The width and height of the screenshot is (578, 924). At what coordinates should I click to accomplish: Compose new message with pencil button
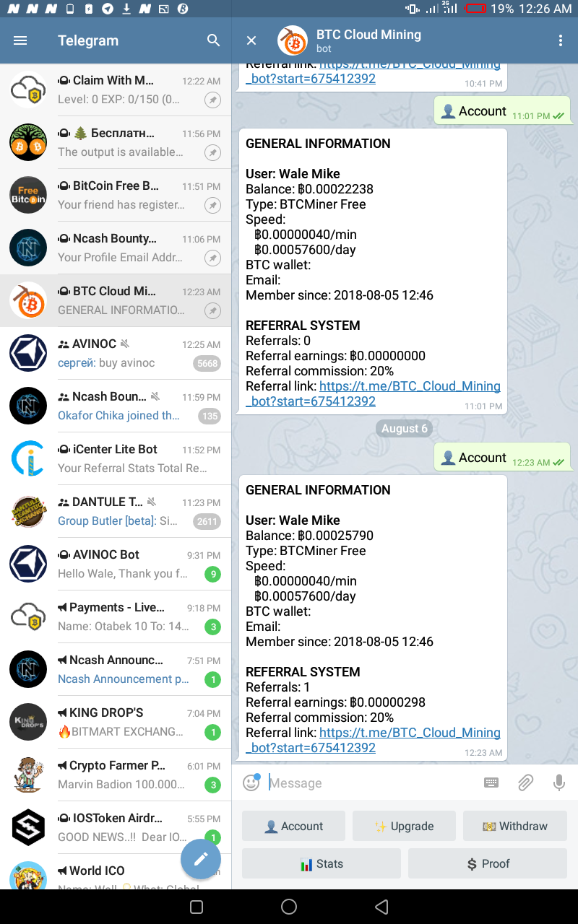click(x=201, y=859)
